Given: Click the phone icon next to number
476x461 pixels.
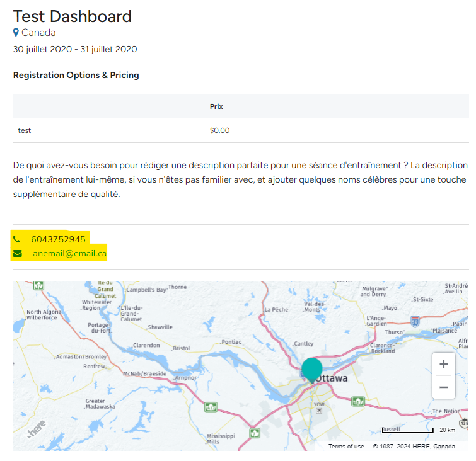Looking at the screenshot, I should (17, 239).
